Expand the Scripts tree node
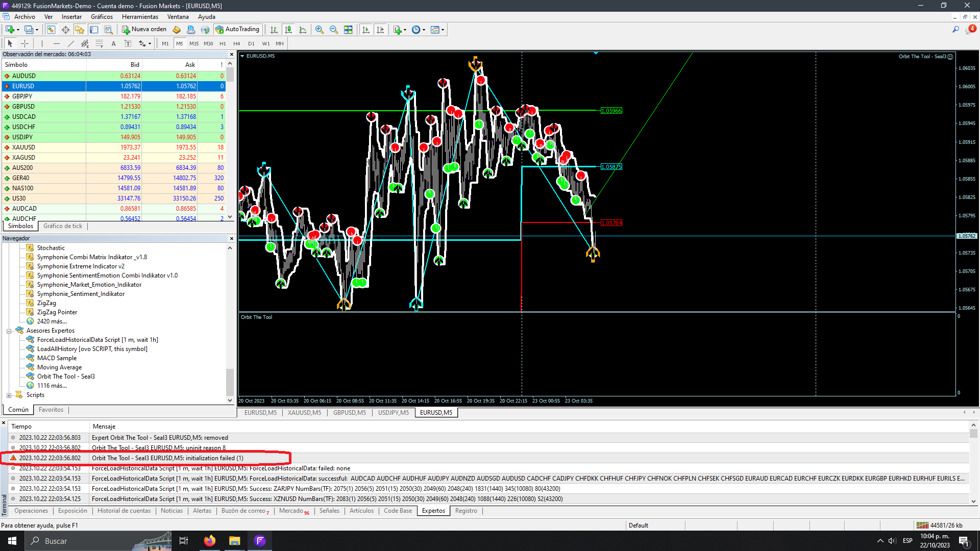 pyautogui.click(x=9, y=395)
